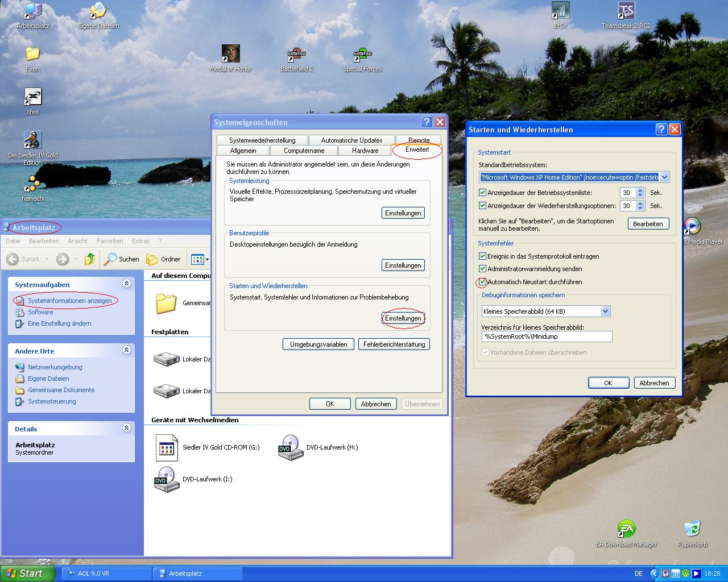This screenshot has height=582, width=728.
Task: Open hamachi desktop shortcut
Action: click(x=32, y=188)
